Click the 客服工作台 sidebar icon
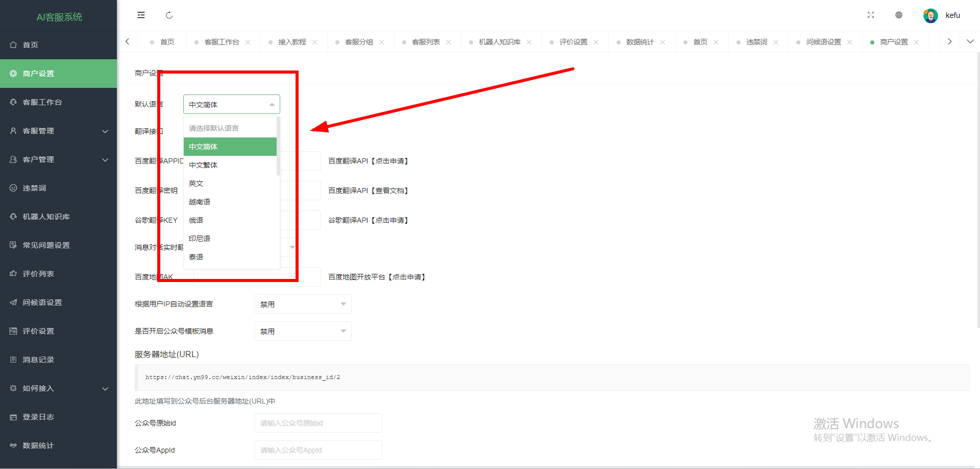 click(x=13, y=102)
